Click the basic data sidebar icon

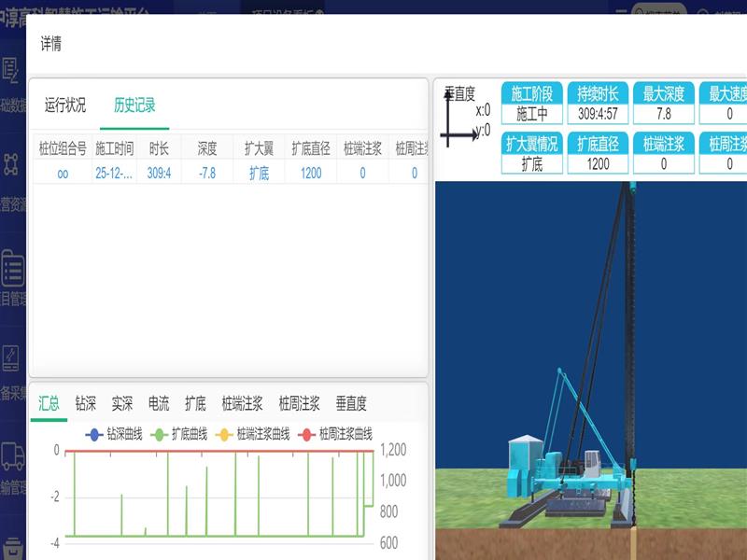click(x=11, y=71)
